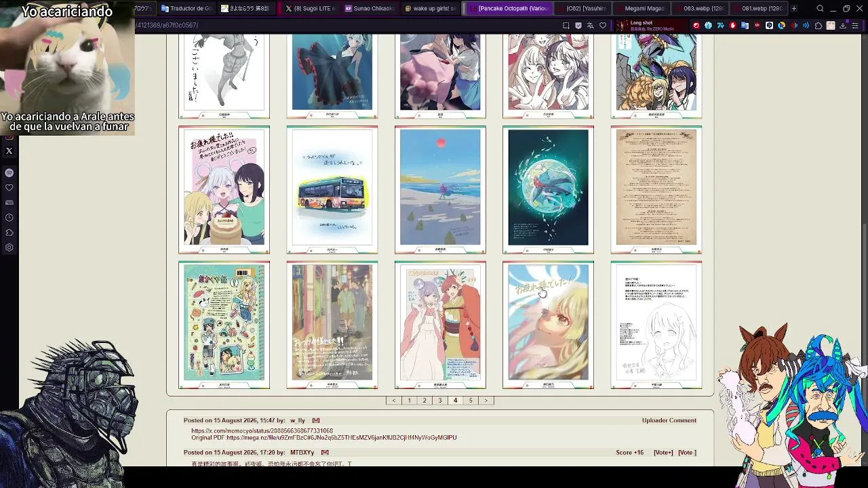Open the sidebar extensions cube icon
The image size is (868, 488).
point(9,232)
